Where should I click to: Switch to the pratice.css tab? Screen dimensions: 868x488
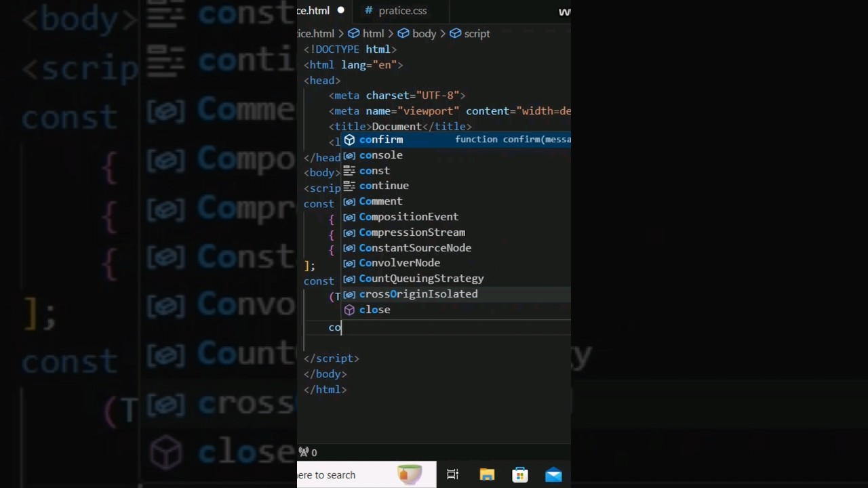[395, 11]
